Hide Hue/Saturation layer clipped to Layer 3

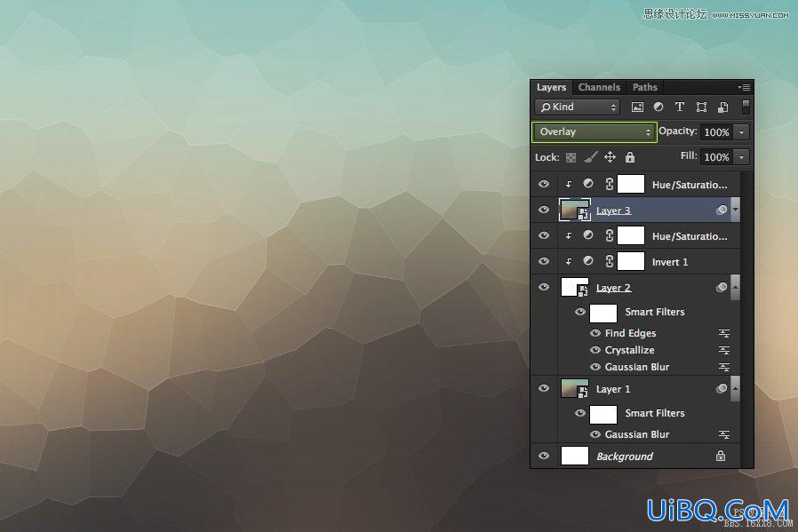pos(544,184)
